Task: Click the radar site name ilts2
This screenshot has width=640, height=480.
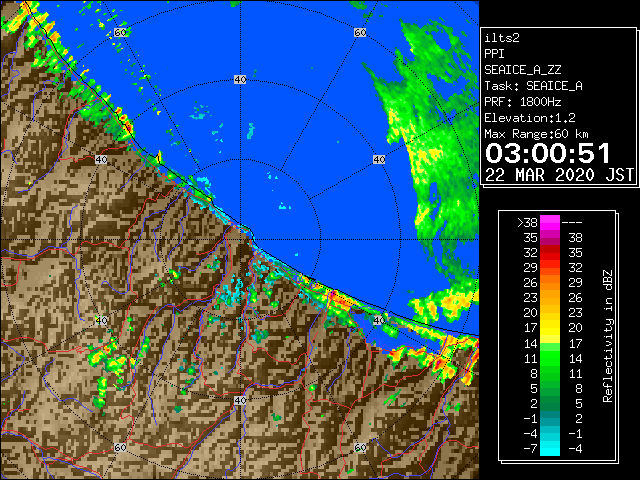Action: click(x=502, y=38)
